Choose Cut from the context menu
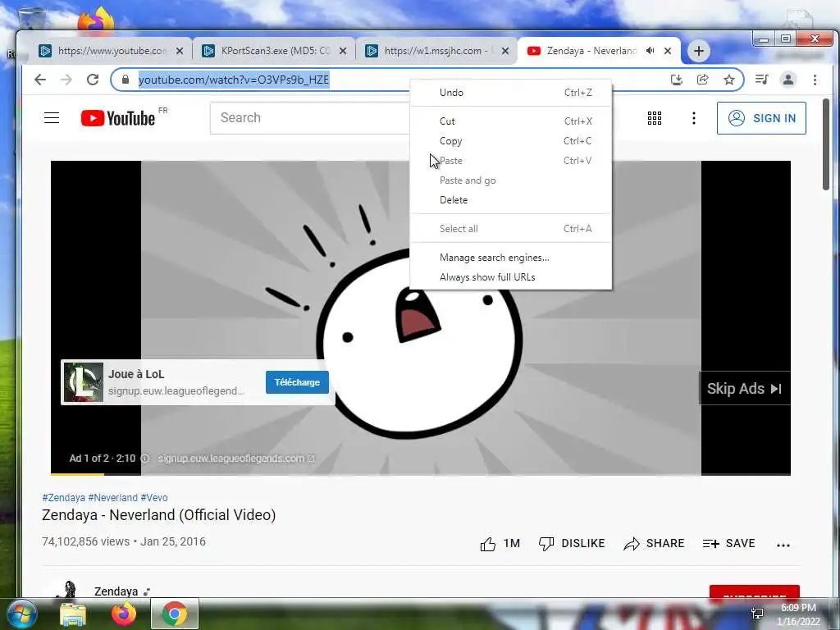Screen dimensions: 840x630 click(x=510, y=121)
